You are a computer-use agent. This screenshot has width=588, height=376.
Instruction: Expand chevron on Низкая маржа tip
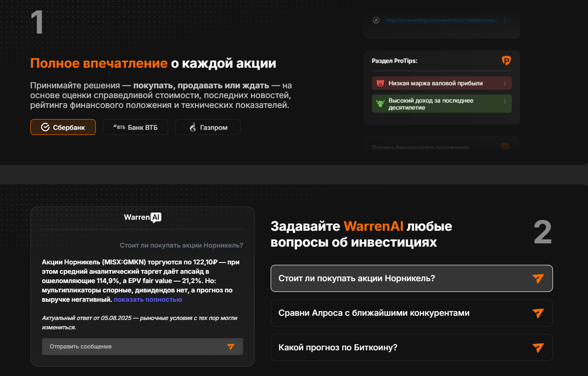coord(505,83)
